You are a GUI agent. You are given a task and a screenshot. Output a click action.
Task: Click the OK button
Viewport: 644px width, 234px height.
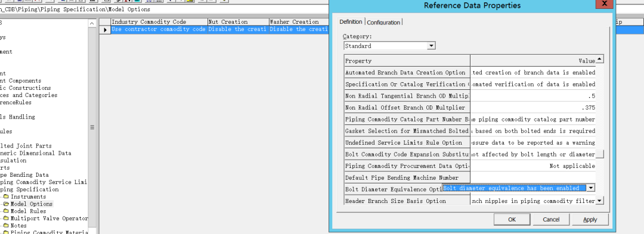point(512,219)
